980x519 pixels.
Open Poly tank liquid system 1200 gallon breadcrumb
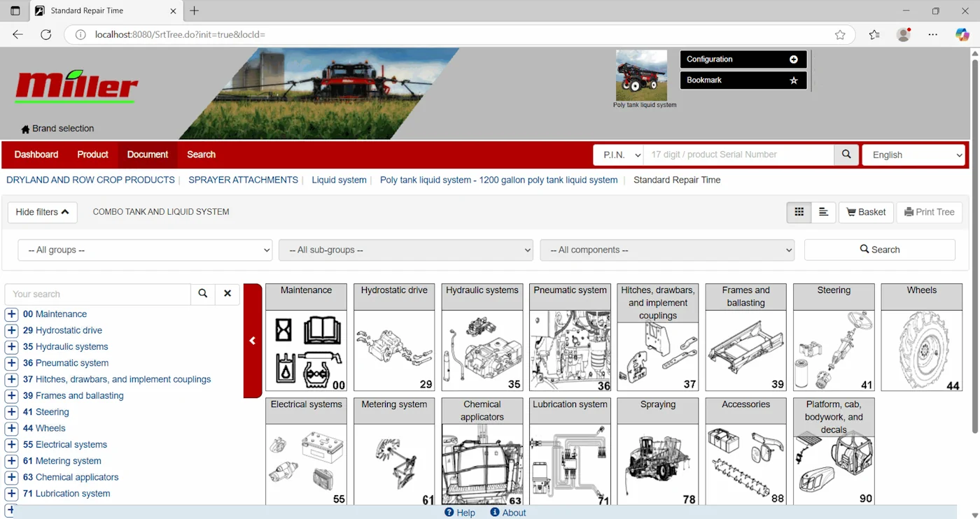pyautogui.click(x=498, y=180)
